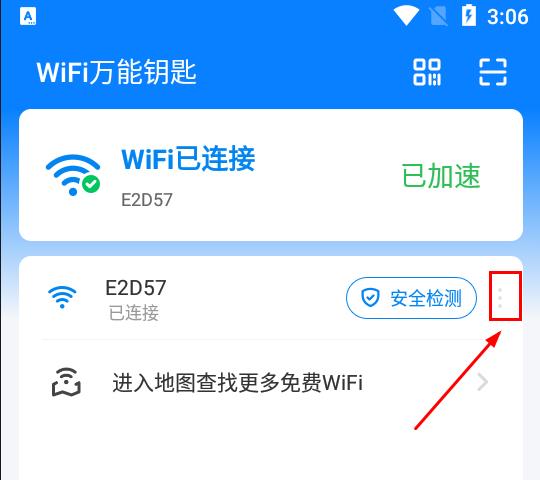Click the battery charging icon in status bar
540x480 pixels.
pyautogui.click(x=469, y=15)
